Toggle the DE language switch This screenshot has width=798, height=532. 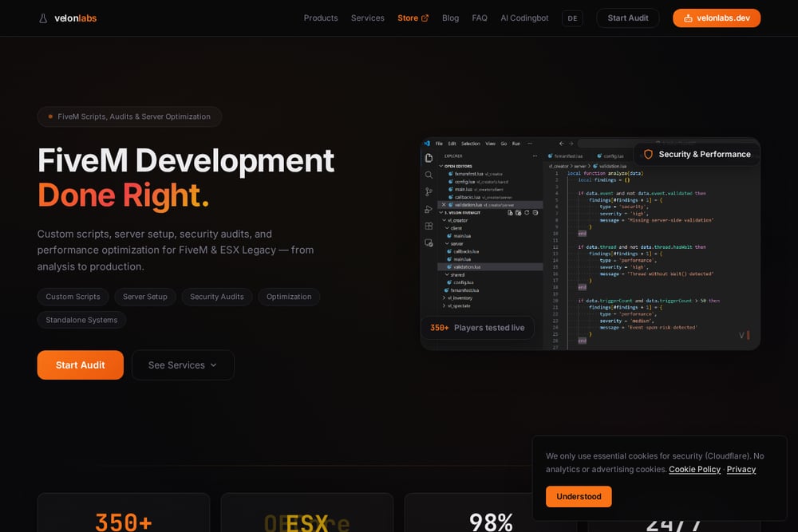point(572,18)
